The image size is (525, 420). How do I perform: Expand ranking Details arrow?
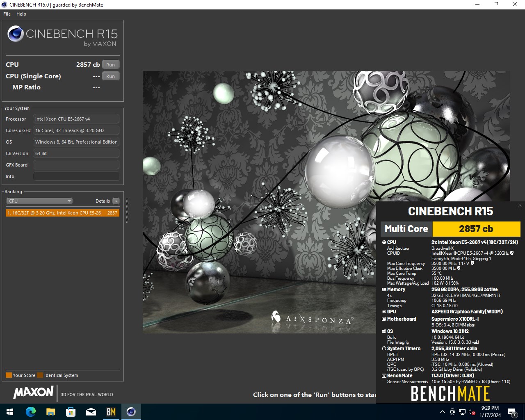116,201
